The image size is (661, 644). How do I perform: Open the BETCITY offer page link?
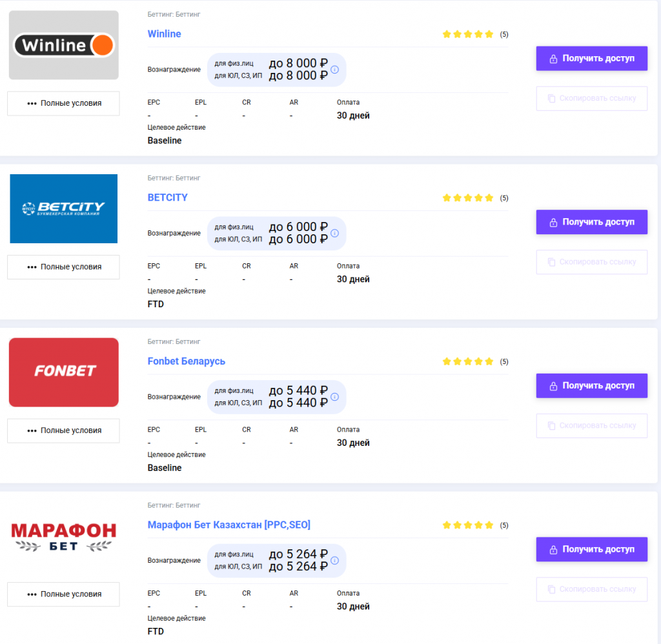pos(168,197)
